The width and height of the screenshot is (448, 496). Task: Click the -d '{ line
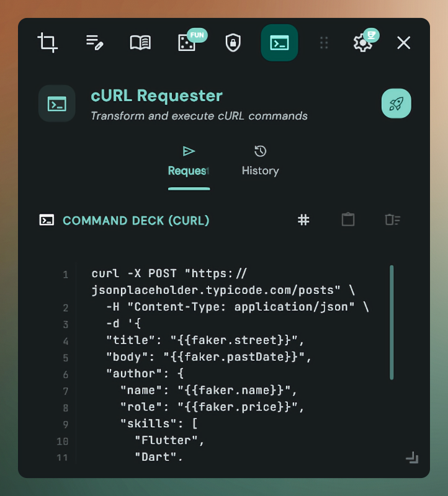click(x=123, y=324)
